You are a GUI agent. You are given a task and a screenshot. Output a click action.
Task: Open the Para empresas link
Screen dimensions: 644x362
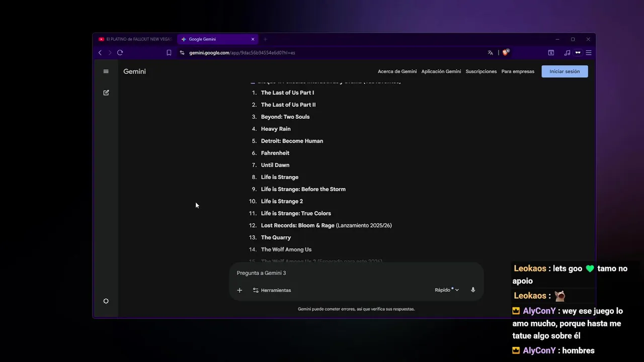(x=518, y=71)
